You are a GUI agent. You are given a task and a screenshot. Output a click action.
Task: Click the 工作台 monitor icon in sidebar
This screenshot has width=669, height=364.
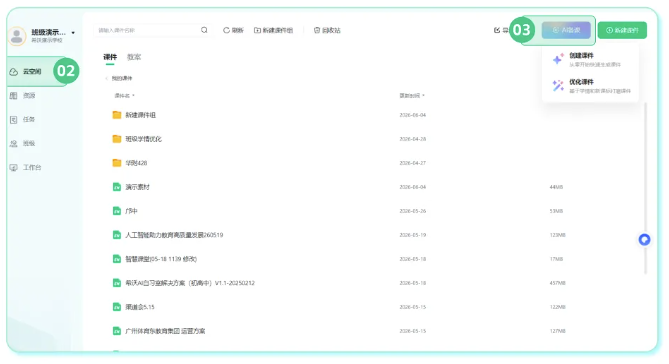14,167
